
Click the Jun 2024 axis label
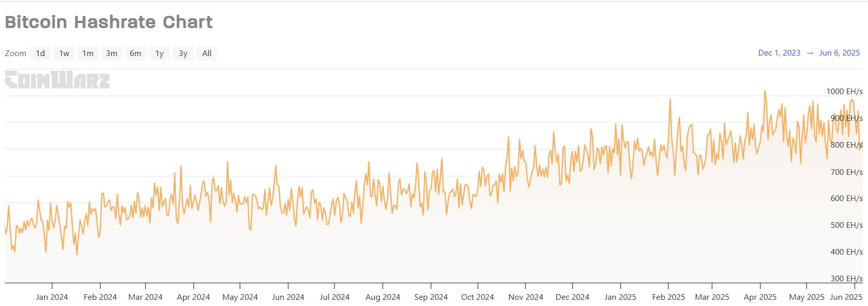(288, 297)
